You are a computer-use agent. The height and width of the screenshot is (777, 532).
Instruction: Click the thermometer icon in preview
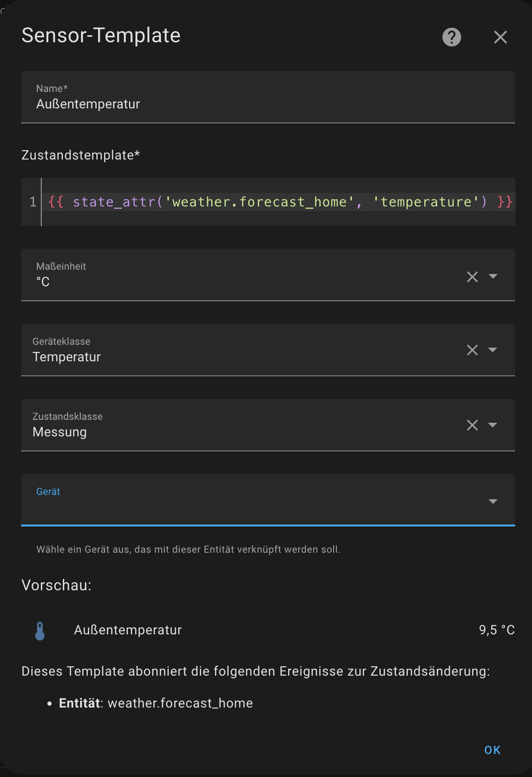[40, 631]
